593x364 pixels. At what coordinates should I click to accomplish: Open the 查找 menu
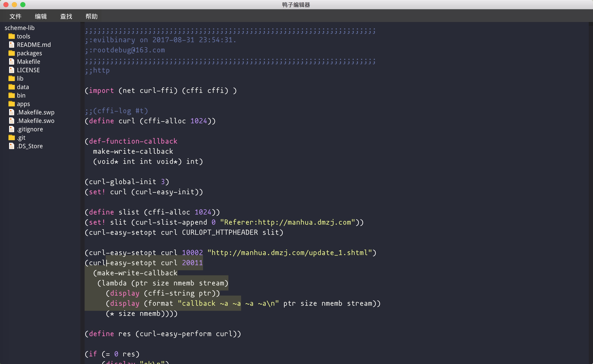[66, 16]
